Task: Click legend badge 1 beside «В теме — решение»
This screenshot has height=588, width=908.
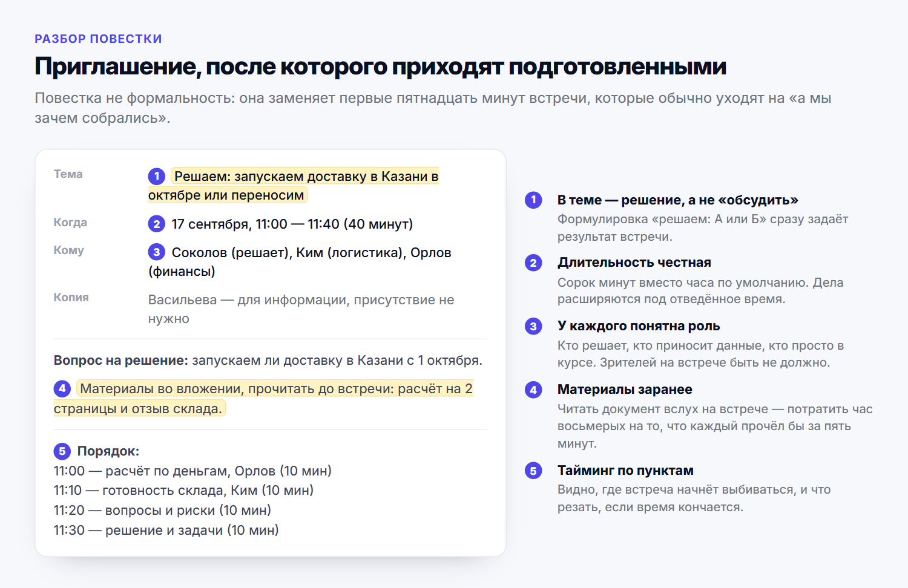Action: 533,200
